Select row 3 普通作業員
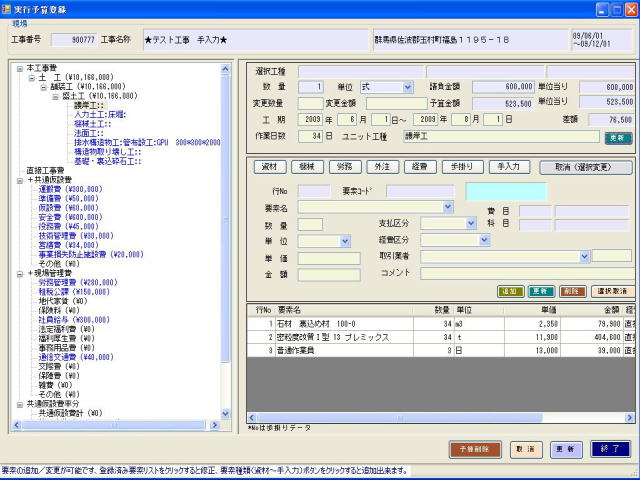Screen dimensions: 640x480 [441, 350]
